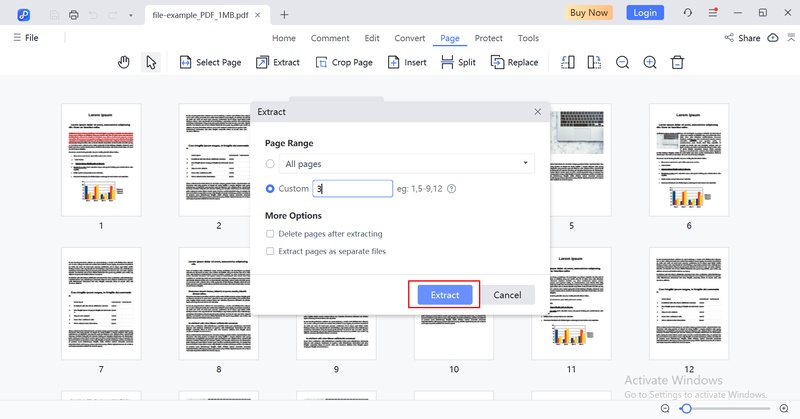Click the save icon in title bar
This screenshot has width=800, height=419.
click(x=54, y=15)
